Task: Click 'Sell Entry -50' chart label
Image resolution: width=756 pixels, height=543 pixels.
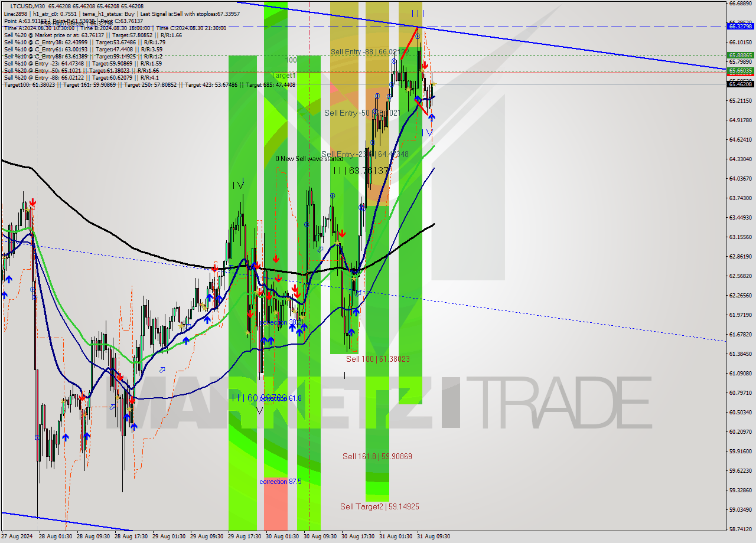Action: pyautogui.click(x=363, y=113)
